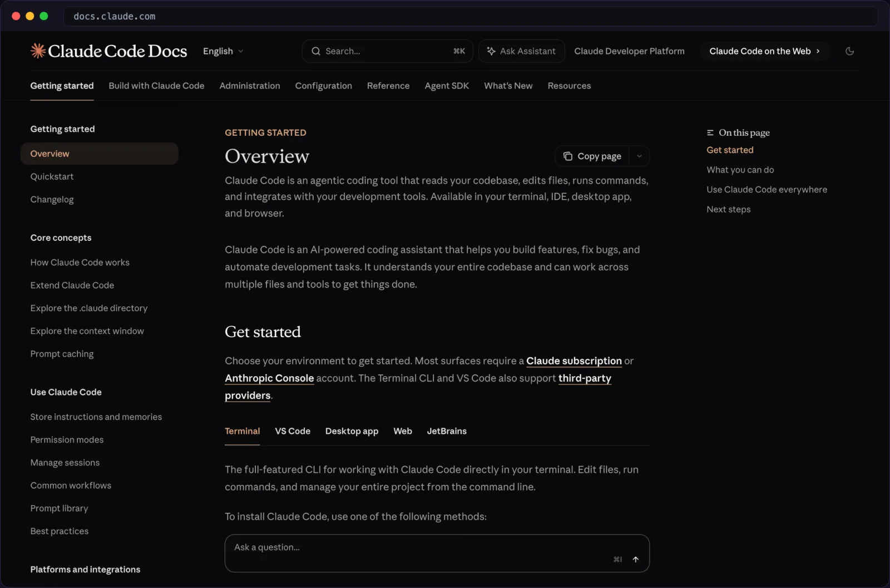Click the search magnifier icon

(316, 51)
